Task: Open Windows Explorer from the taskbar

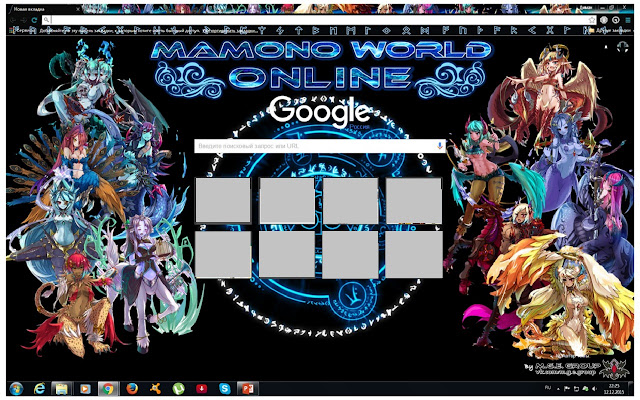Action: [x=62, y=389]
